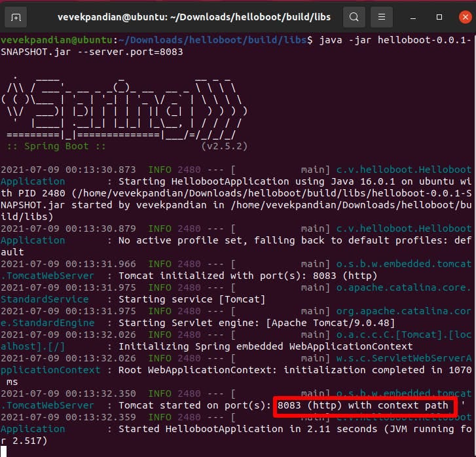Click the --server.port=8083 argument
The width and height of the screenshot is (476, 457).
point(130,52)
